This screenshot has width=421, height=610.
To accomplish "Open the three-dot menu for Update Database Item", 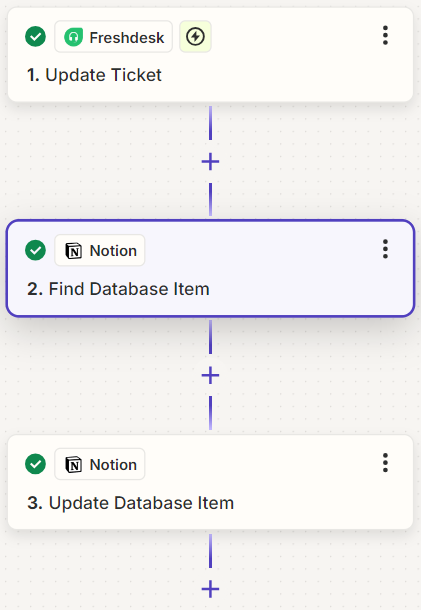I will click(x=385, y=463).
